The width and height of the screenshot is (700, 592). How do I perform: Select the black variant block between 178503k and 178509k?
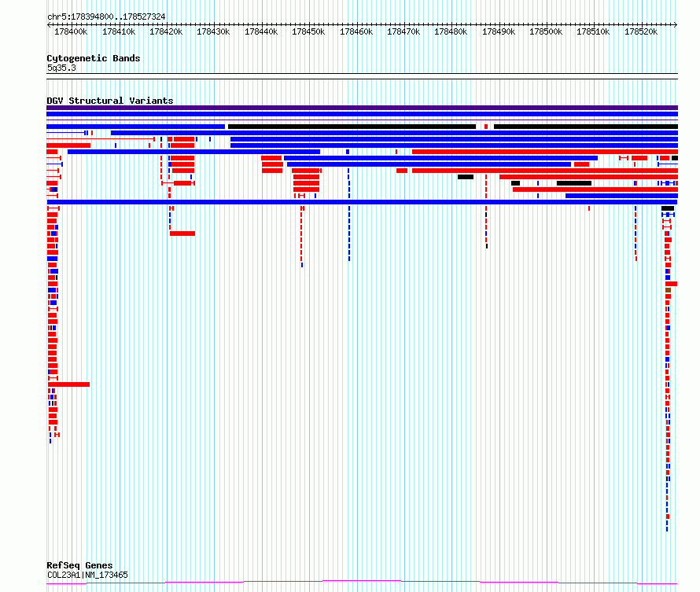click(x=574, y=183)
